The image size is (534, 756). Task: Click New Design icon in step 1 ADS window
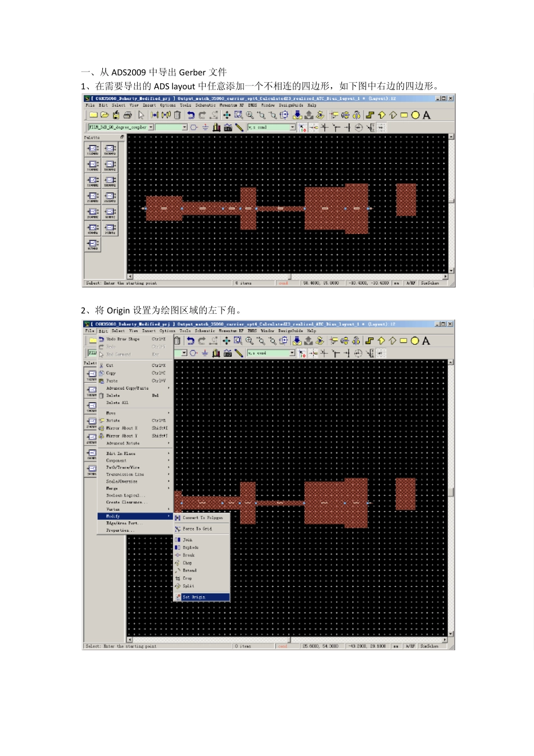(93, 115)
